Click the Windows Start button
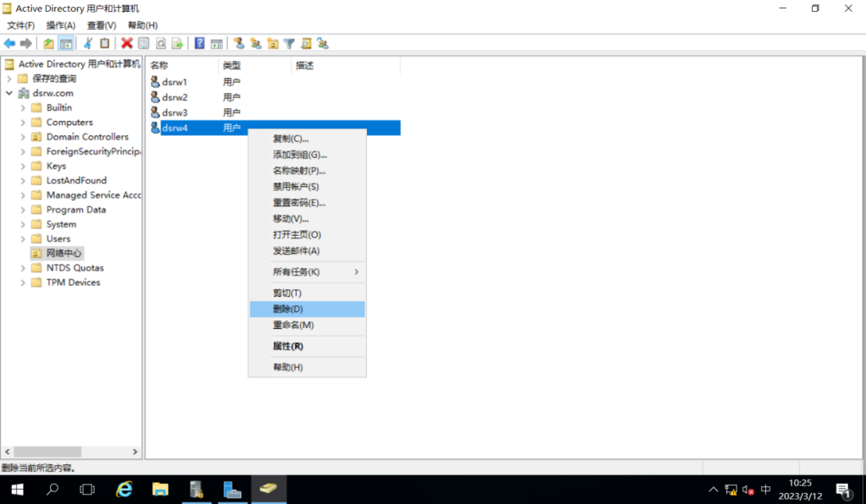This screenshot has height=504, width=866. point(17,489)
